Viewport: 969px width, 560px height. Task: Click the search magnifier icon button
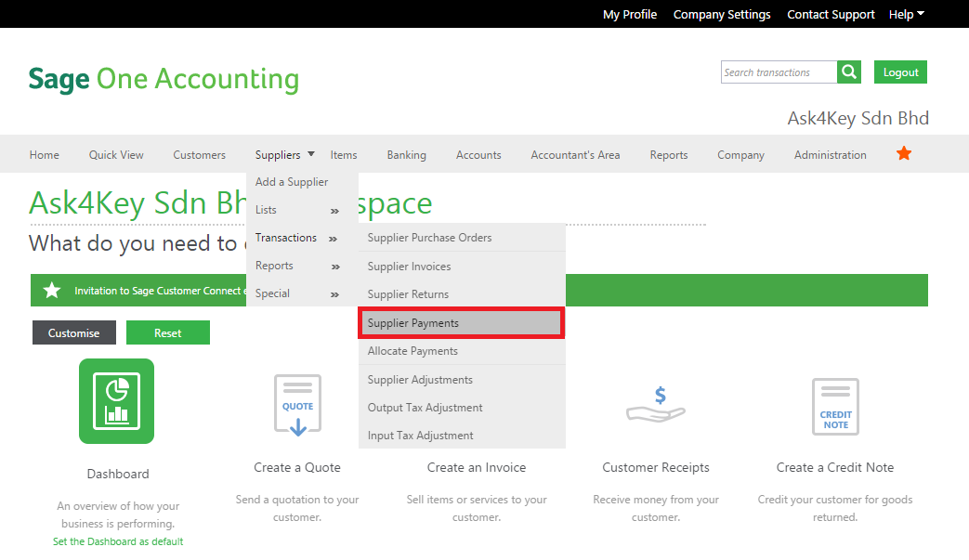pos(849,72)
